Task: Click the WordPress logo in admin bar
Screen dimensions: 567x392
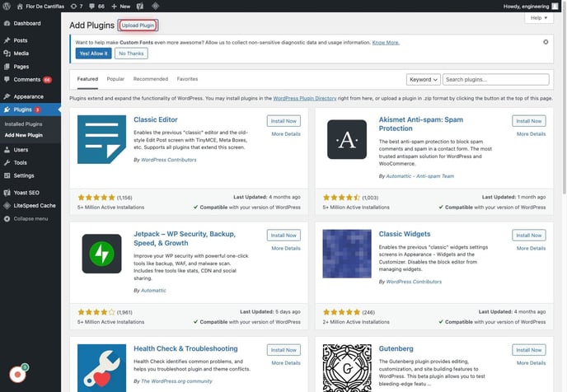Action: tap(7, 6)
